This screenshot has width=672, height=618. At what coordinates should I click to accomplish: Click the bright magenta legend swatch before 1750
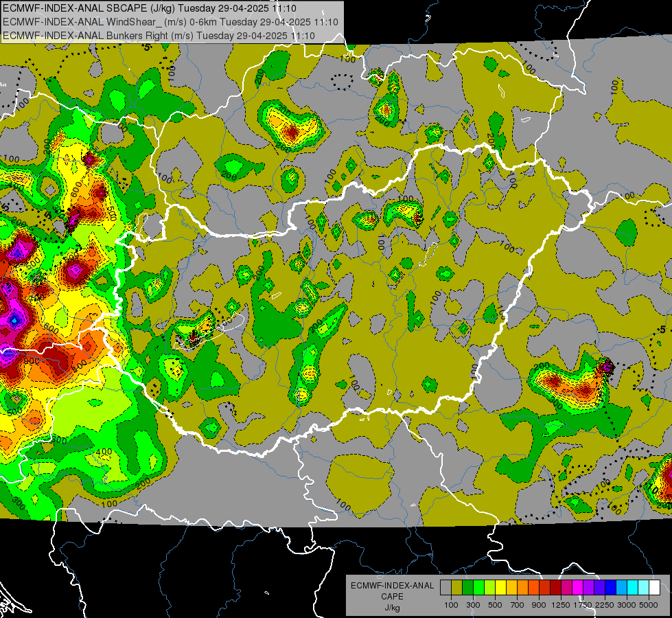click(x=578, y=588)
